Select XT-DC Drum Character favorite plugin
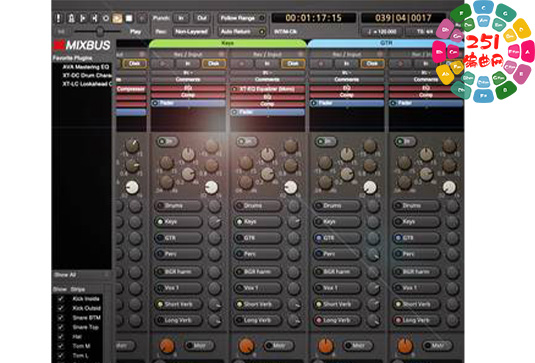This screenshot has width=535, height=363. 87,75
